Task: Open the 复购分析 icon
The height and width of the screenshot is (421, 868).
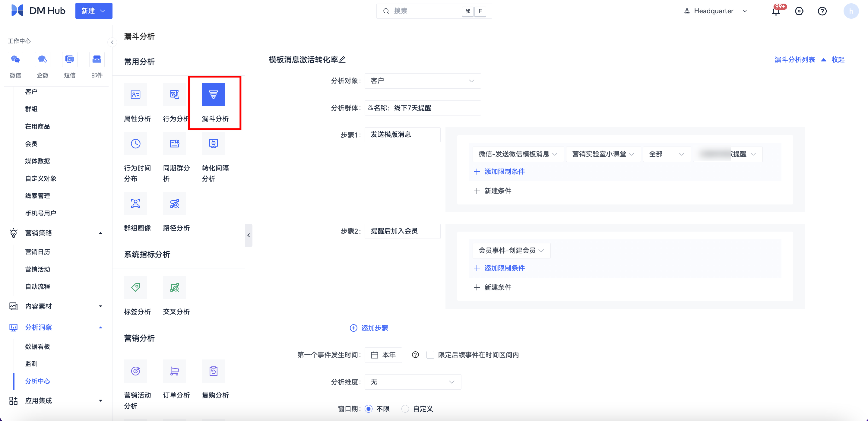Action: pos(214,371)
